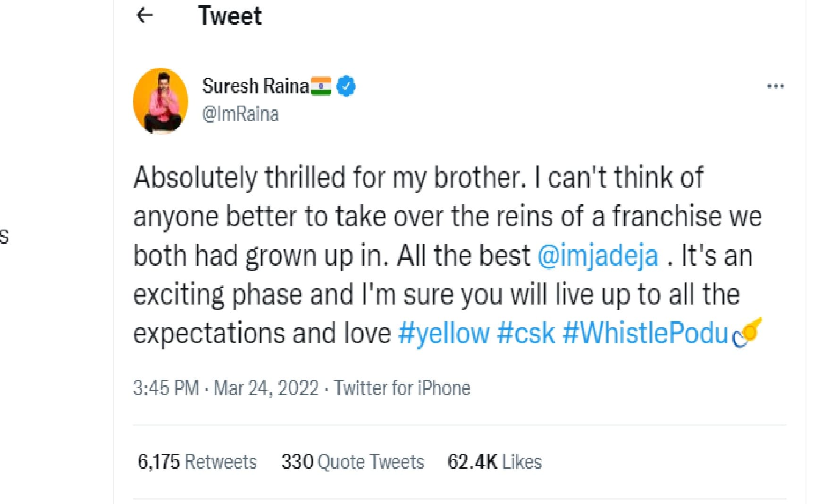Click the Twitter for iPhone source

[x=402, y=388]
